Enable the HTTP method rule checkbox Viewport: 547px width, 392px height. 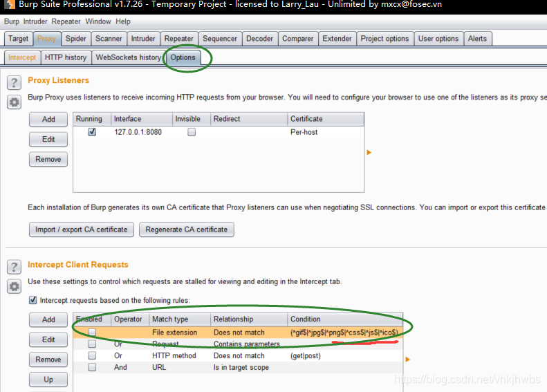pyautogui.click(x=92, y=355)
